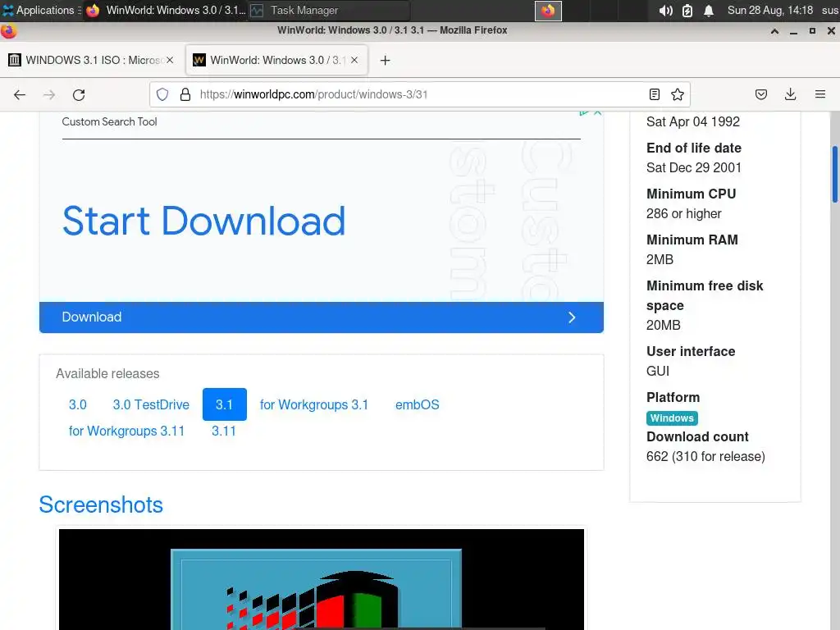
Task: Click the Start Download ad text
Action: [x=204, y=221]
